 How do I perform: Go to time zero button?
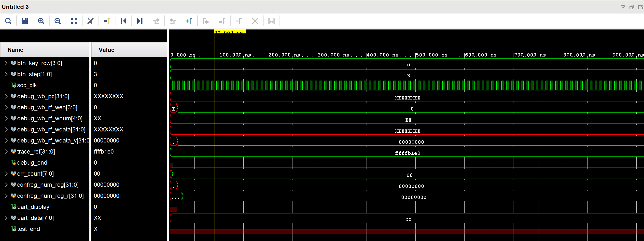coord(123,21)
